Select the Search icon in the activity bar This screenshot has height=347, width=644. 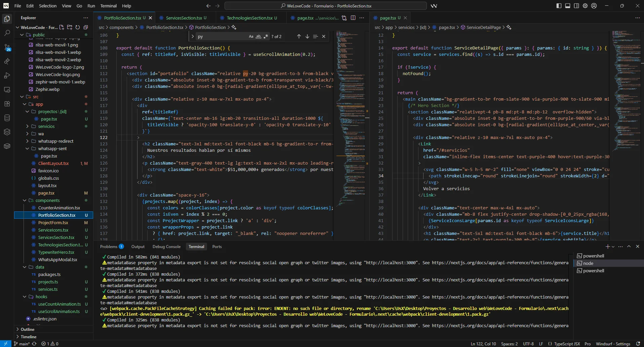[x=7, y=33]
